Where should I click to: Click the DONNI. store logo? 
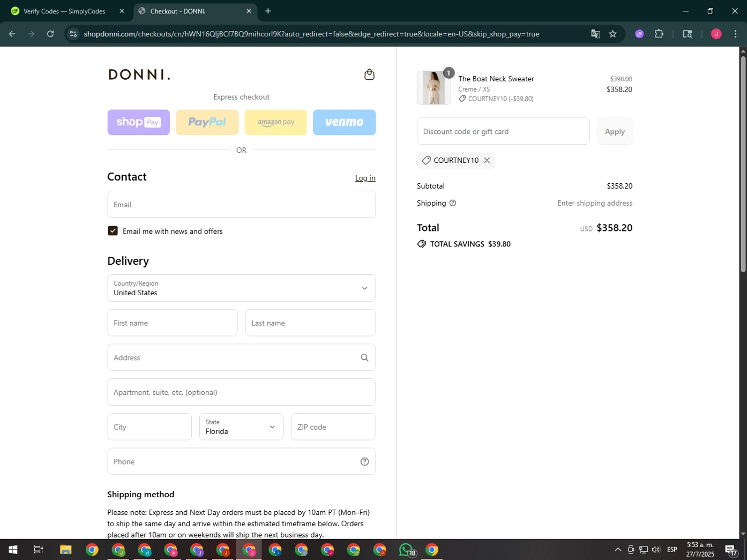coord(139,75)
